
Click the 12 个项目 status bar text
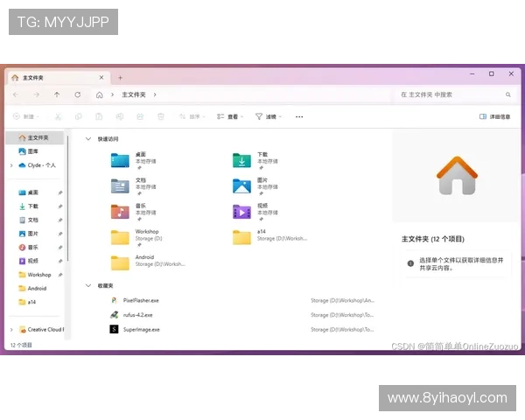(21, 345)
